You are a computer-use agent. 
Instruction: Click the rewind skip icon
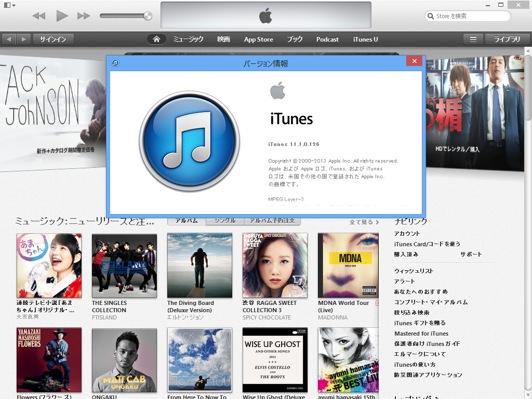coord(38,16)
